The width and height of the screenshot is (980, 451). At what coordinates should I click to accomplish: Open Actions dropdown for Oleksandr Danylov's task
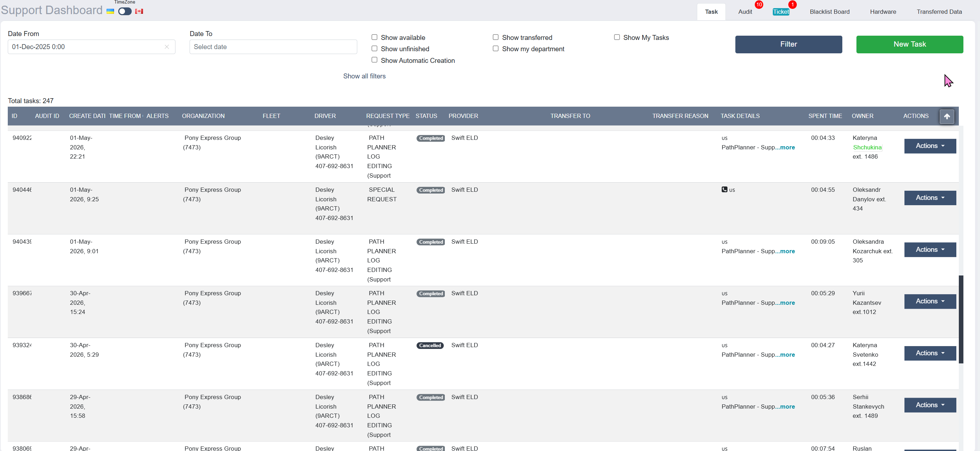tap(930, 198)
